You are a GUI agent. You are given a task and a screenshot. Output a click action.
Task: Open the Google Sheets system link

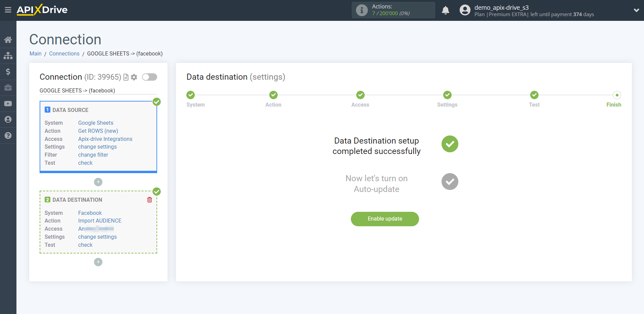[x=96, y=123]
